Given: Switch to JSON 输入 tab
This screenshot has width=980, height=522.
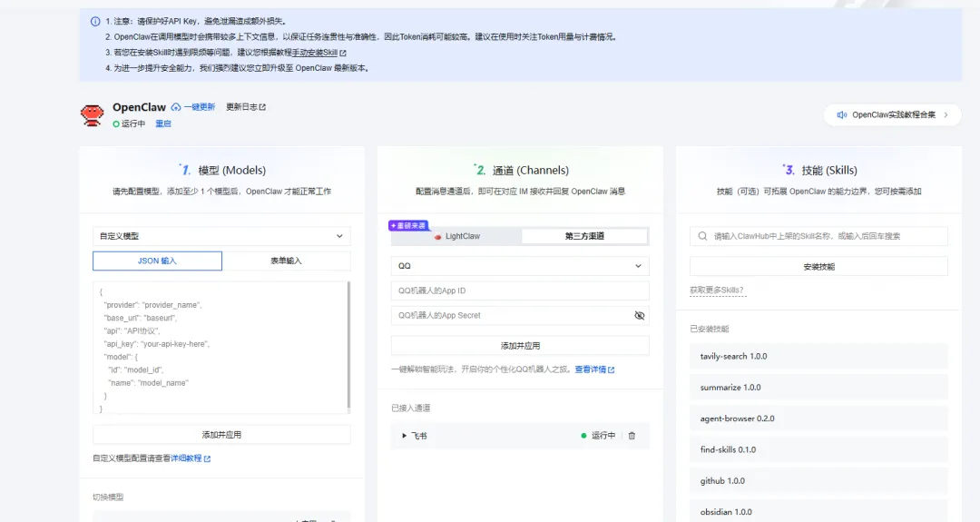Looking at the screenshot, I should 158,261.
